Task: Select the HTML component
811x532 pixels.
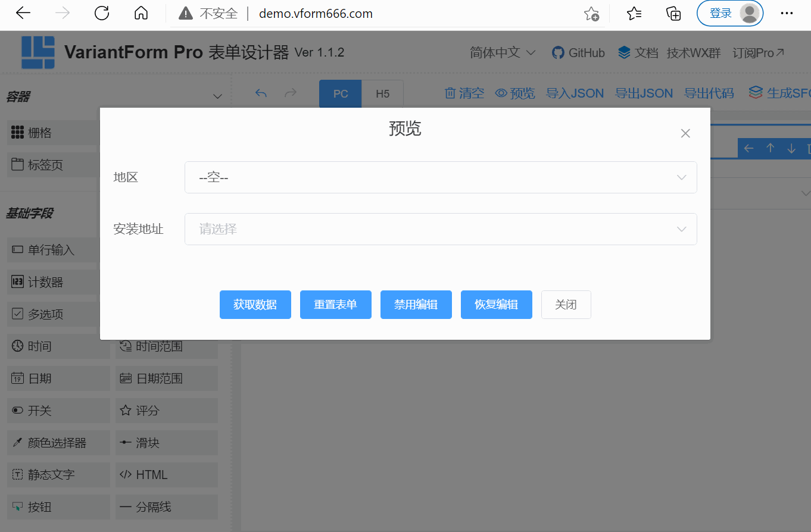Action: 166,474
